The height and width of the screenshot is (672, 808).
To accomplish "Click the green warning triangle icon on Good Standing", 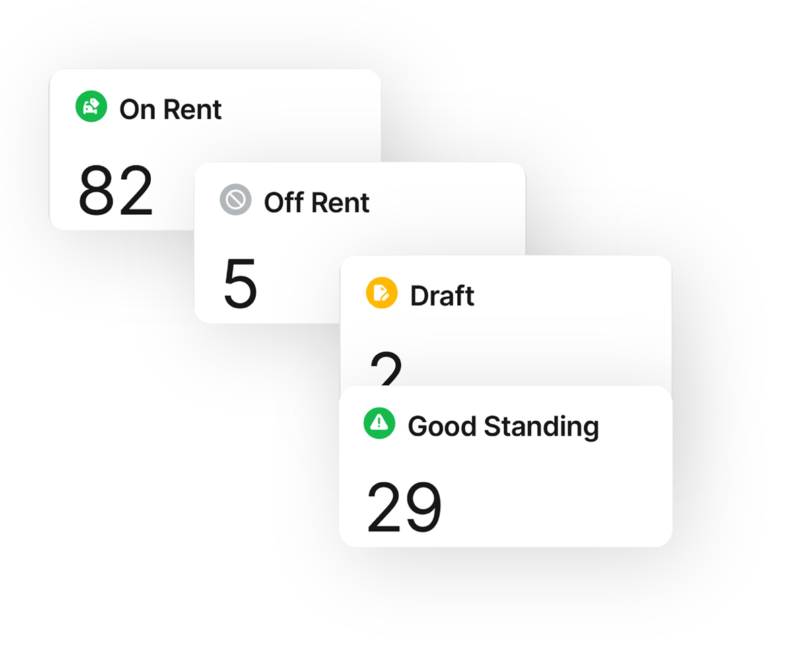I will click(x=379, y=424).
